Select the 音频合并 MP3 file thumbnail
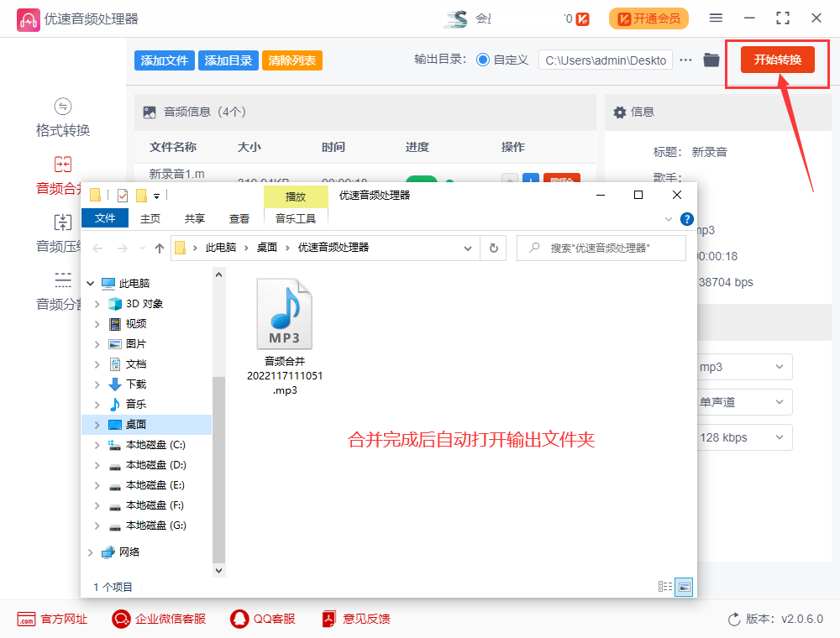The width and height of the screenshot is (840, 638). [x=284, y=313]
